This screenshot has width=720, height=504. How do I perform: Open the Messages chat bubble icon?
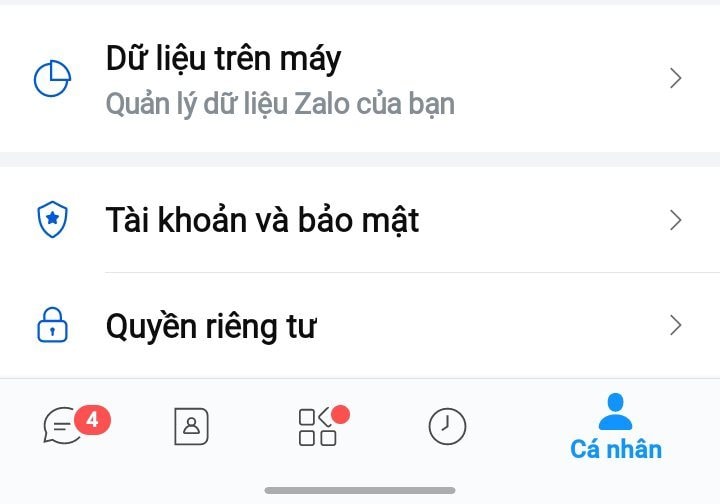pyautogui.click(x=63, y=427)
